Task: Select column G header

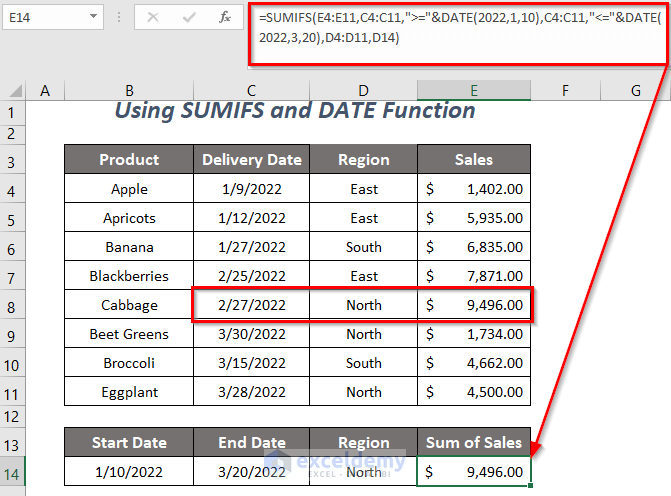Action: (x=635, y=91)
